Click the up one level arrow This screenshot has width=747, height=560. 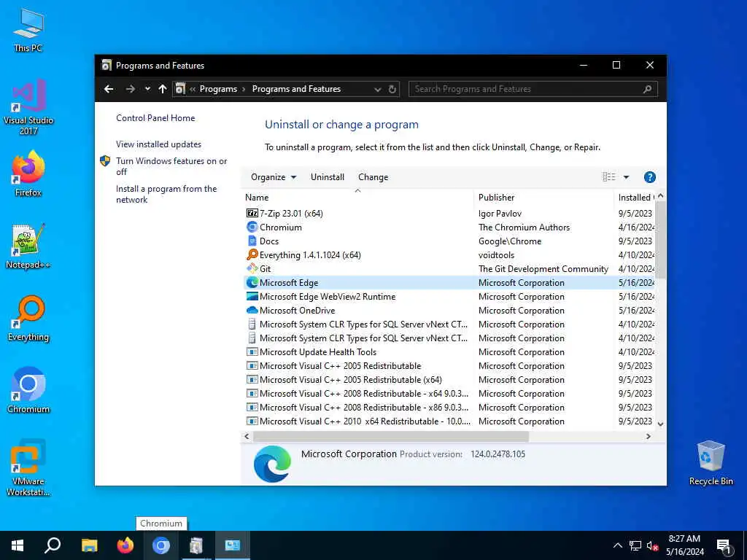pyautogui.click(x=163, y=89)
